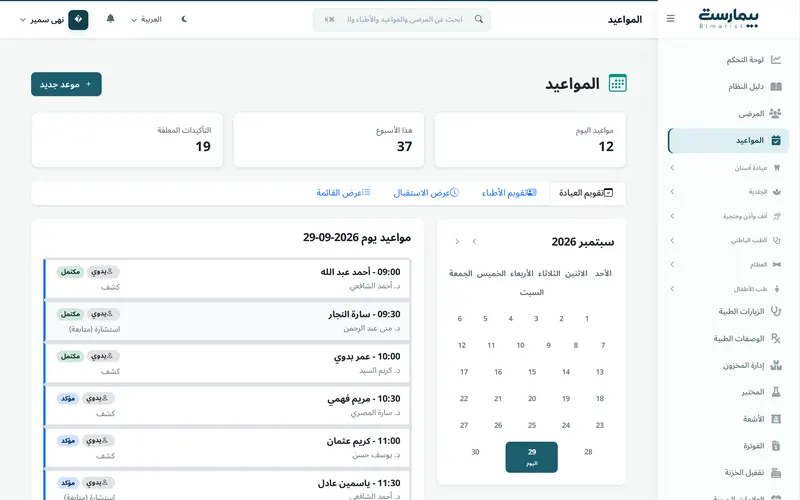
Task: Toggle sidebar with hamburger menu icon
Action: tap(670, 19)
